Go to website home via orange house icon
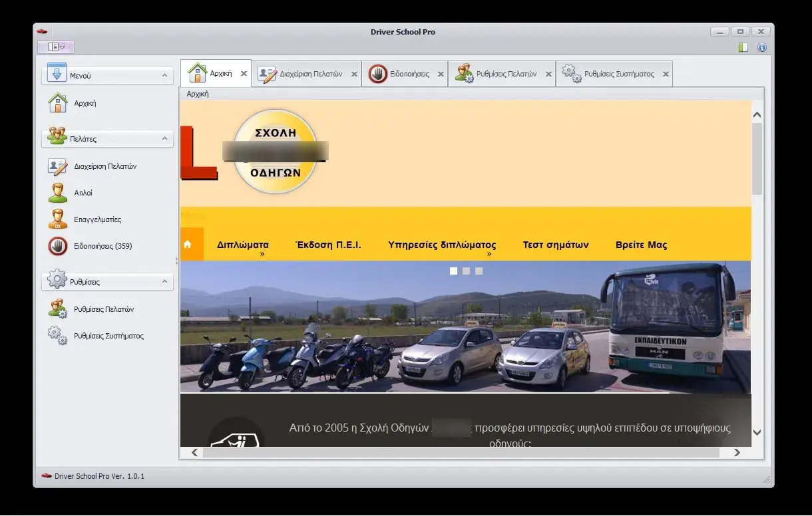 (x=188, y=245)
